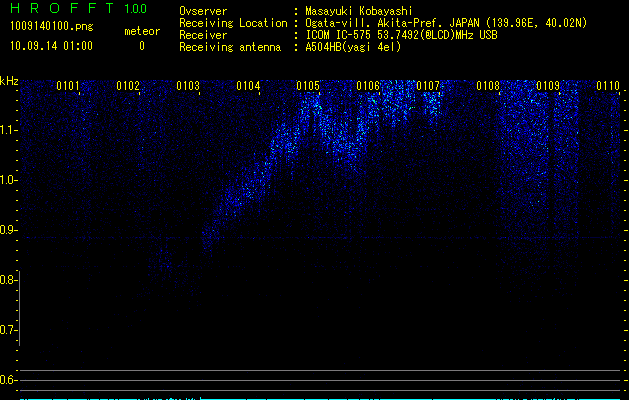This screenshot has height=400, width=629.
Task: Click antenna text A504HB(yagi 4el)
Action: click(353, 47)
